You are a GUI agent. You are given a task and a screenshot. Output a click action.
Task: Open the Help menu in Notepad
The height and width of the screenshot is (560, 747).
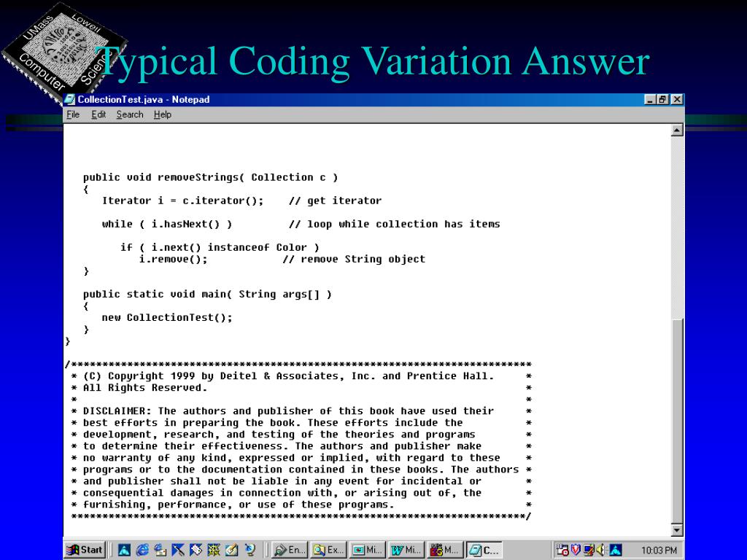coord(163,114)
